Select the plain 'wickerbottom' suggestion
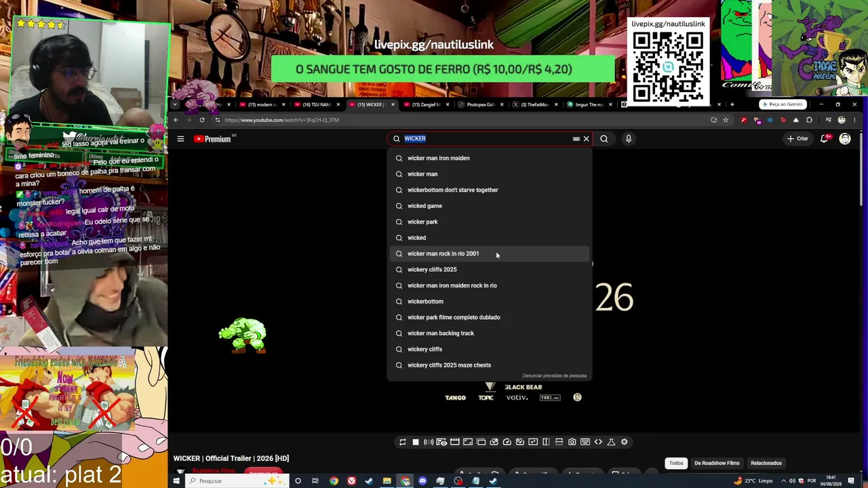This screenshot has width=868, height=488. tap(489, 302)
